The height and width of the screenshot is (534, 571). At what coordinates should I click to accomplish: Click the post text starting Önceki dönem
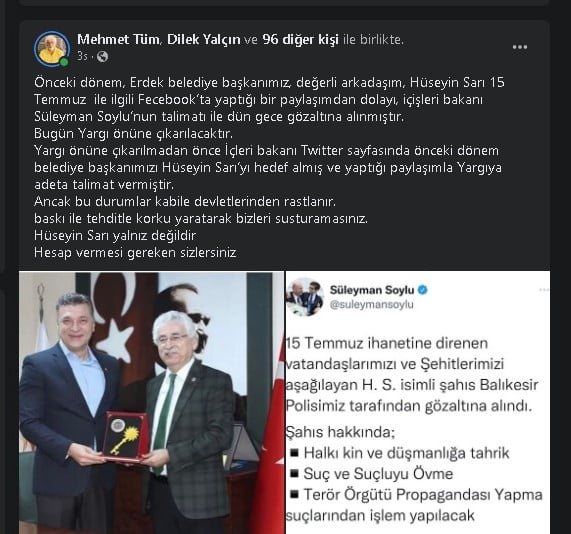(x=269, y=167)
